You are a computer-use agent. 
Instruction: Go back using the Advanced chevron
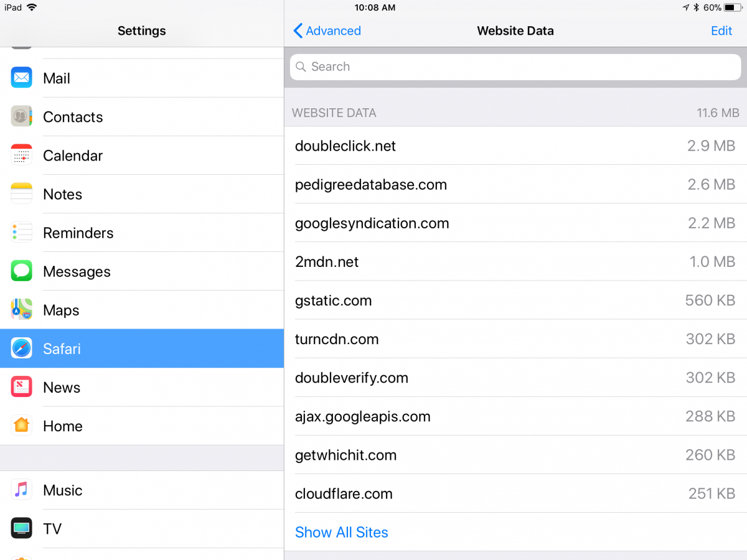click(x=298, y=30)
